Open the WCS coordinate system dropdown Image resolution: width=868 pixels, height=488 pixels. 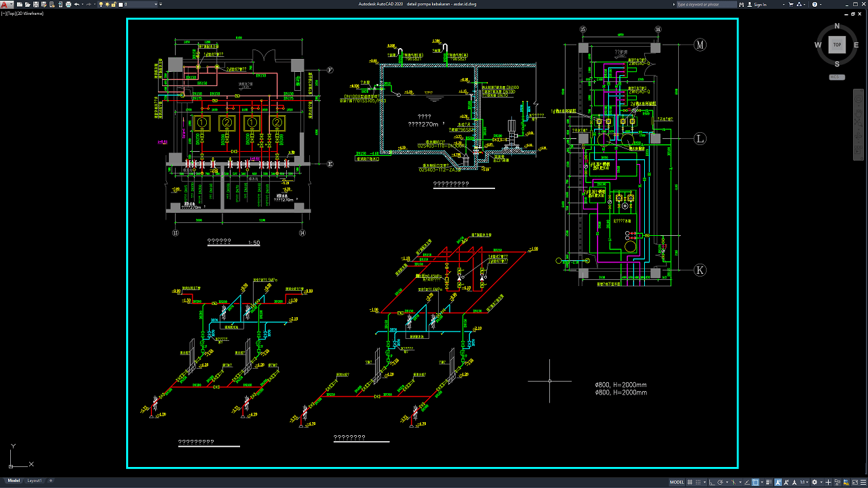point(837,77)
